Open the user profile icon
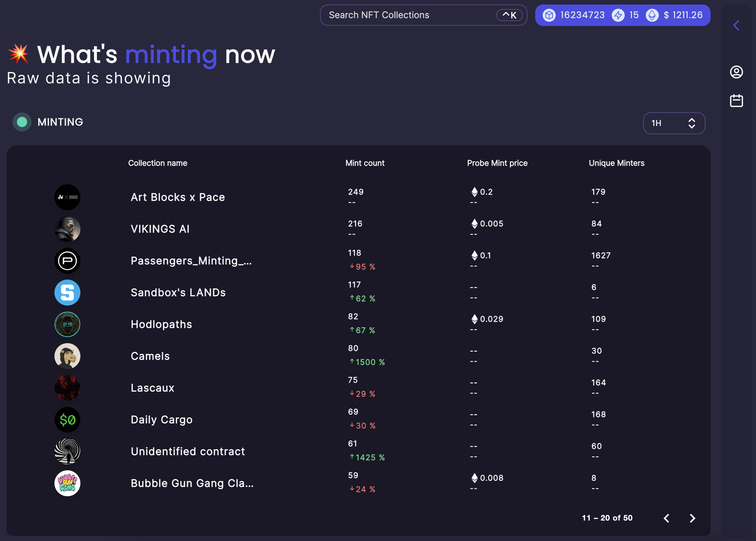Screen dimensions: 756x541 click(737, 72)
